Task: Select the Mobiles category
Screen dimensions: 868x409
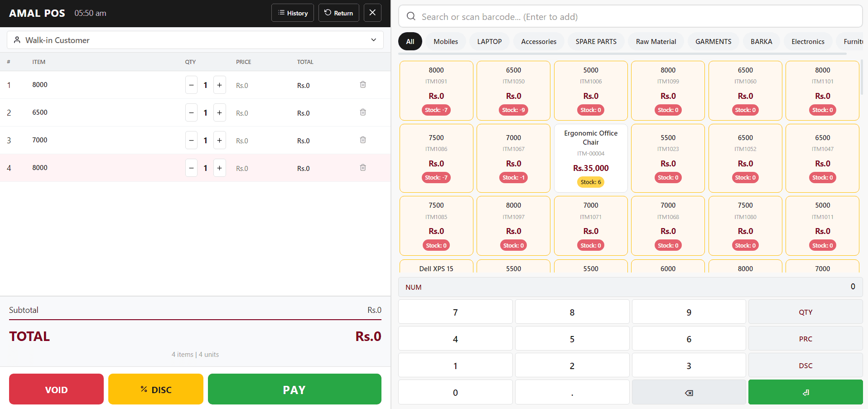Action: [x=446, y=41]
